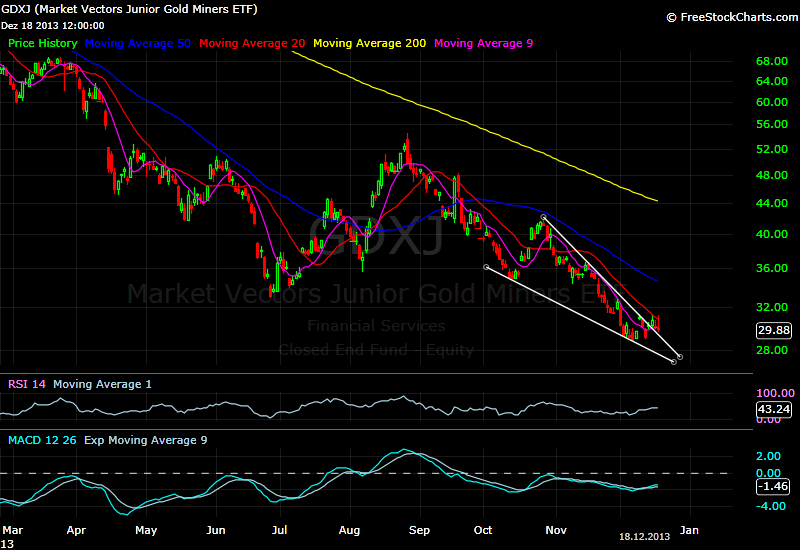Select the Exp Moving Average 9 label
Screen dimensions: 800x550
145,440
